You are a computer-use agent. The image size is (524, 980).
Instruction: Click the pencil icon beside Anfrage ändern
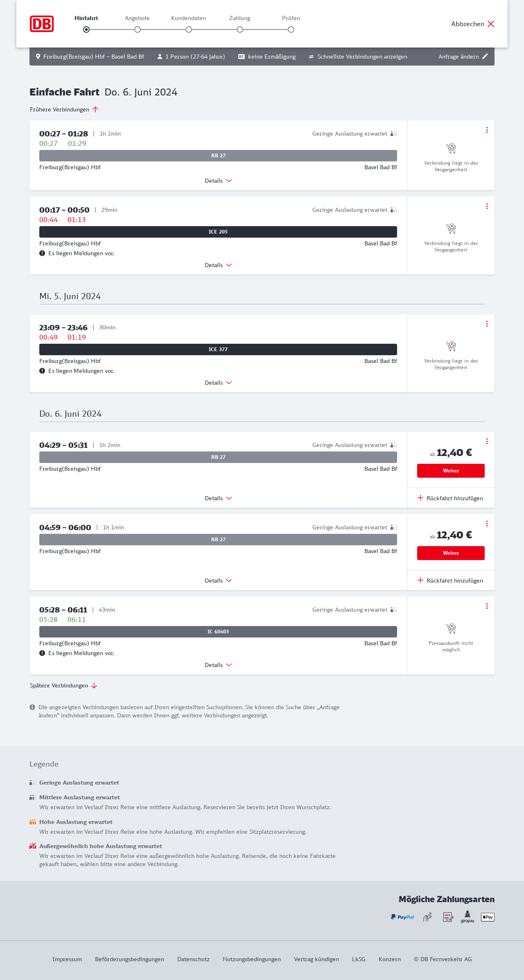tap(485, 57)
